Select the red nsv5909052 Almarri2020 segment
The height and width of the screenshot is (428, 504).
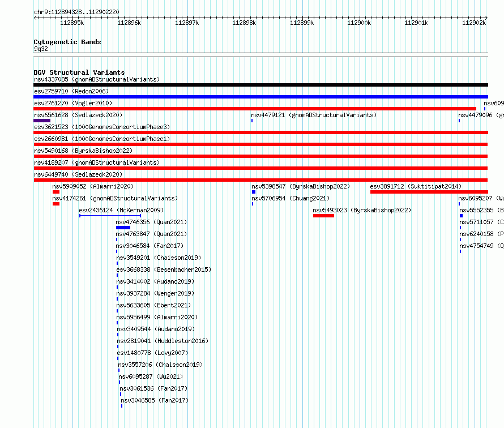56,192
